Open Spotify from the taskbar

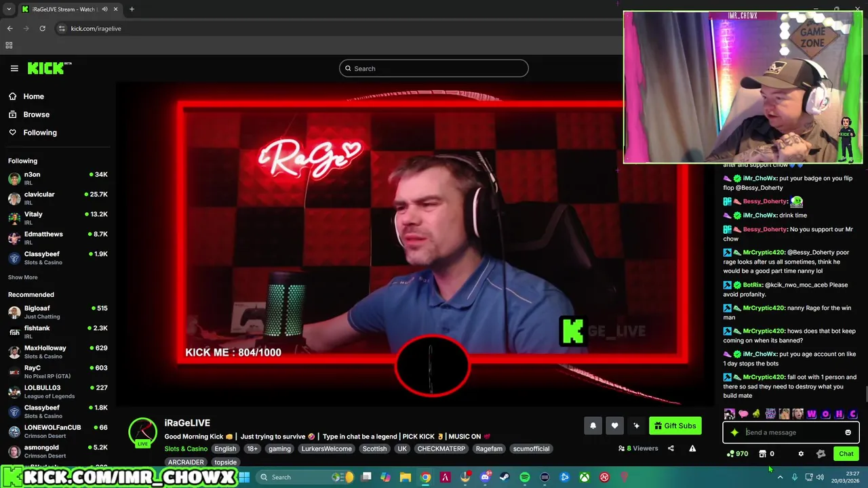(525, 477)
